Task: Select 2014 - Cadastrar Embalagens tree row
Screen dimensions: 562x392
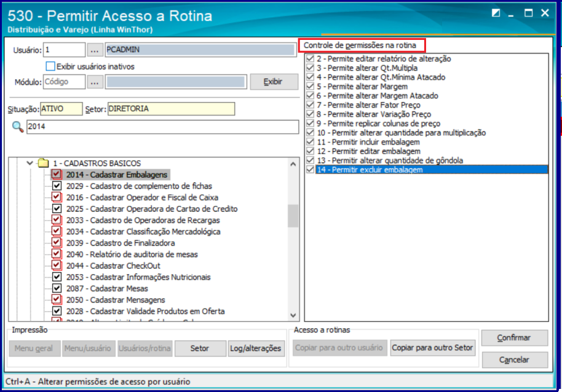Action: tap(117, 174)
